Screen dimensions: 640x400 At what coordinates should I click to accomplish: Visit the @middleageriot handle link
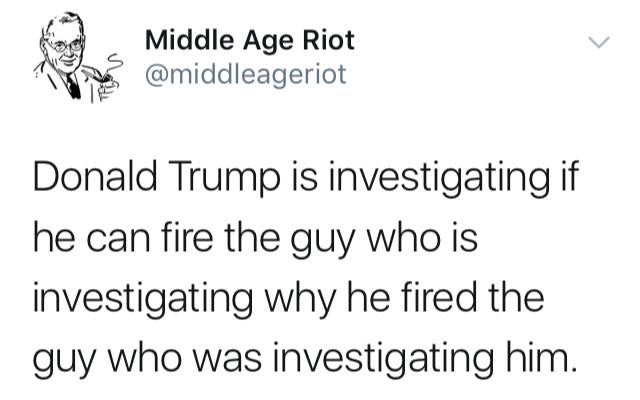tap(246, 75)
